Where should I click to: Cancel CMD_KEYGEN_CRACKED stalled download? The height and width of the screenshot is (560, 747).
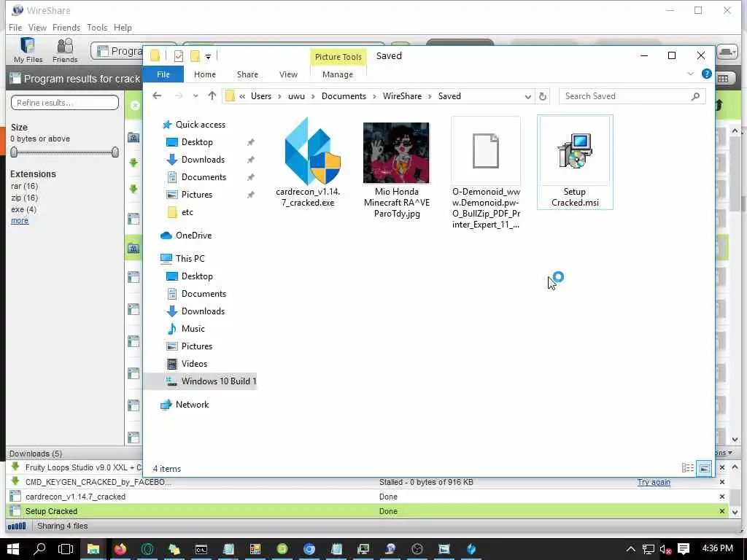point(721,482)
